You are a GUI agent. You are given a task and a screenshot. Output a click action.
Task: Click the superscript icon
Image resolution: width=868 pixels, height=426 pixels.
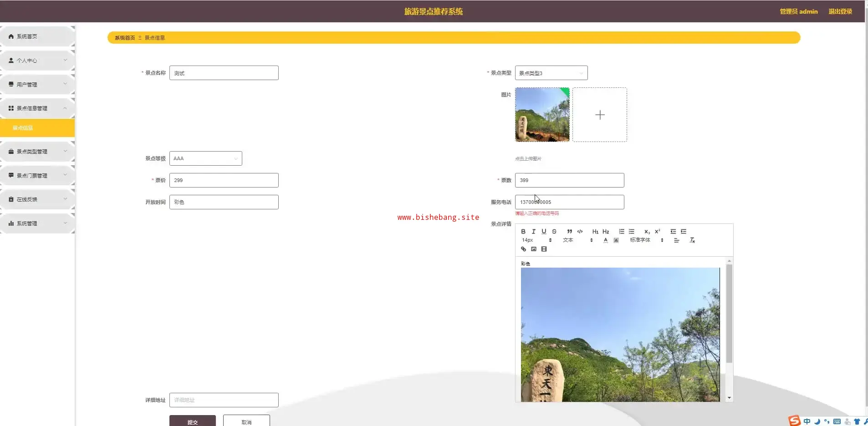[657, 232]
